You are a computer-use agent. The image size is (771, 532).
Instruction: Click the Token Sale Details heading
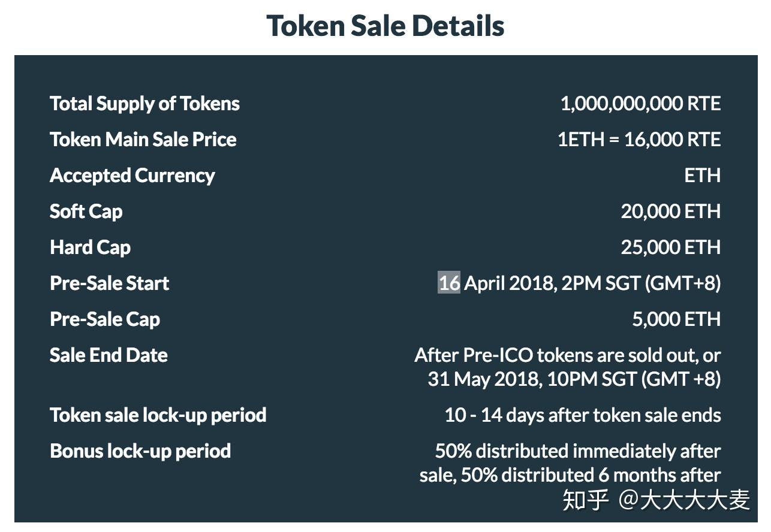tap(385, 26)
